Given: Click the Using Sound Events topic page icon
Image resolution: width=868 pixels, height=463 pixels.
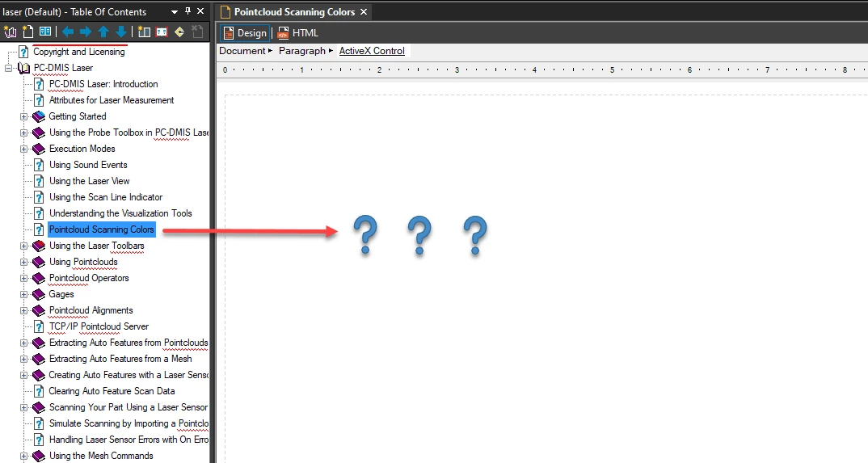Looking at the screenshot, I should click(x=39, y=165).
